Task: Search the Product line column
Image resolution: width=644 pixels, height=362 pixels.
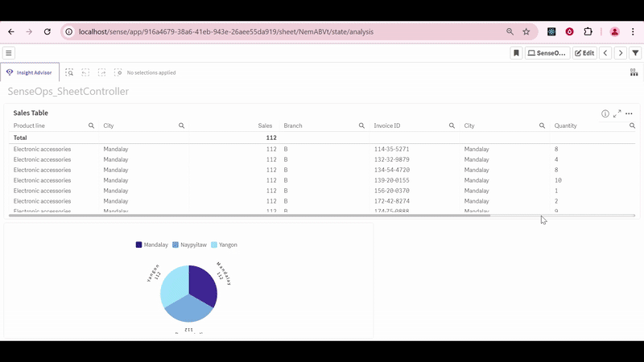Action: pos(91,125)
